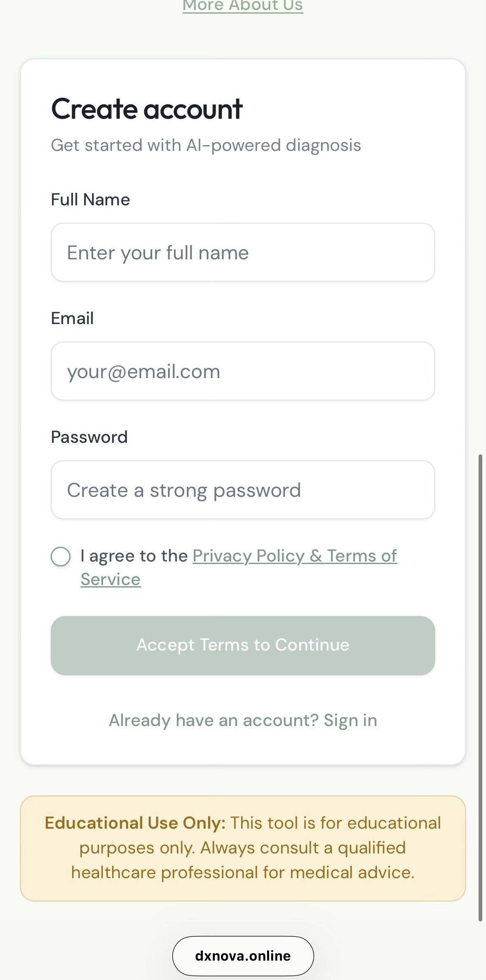Click the AI-powered diagnosis subtitle
The width and height of the screenshot is (486, 980).
click(x=206, y=145)
